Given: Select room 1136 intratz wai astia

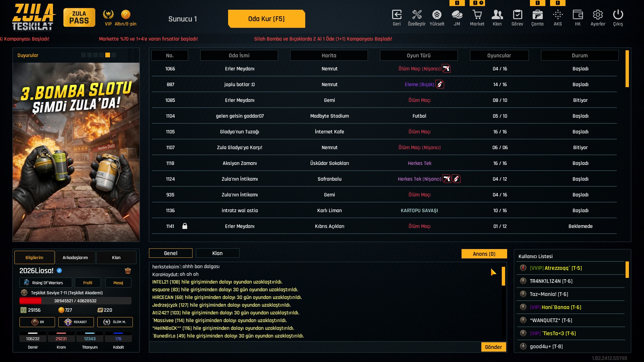Looking at the screenshot, I should point(384,210).
